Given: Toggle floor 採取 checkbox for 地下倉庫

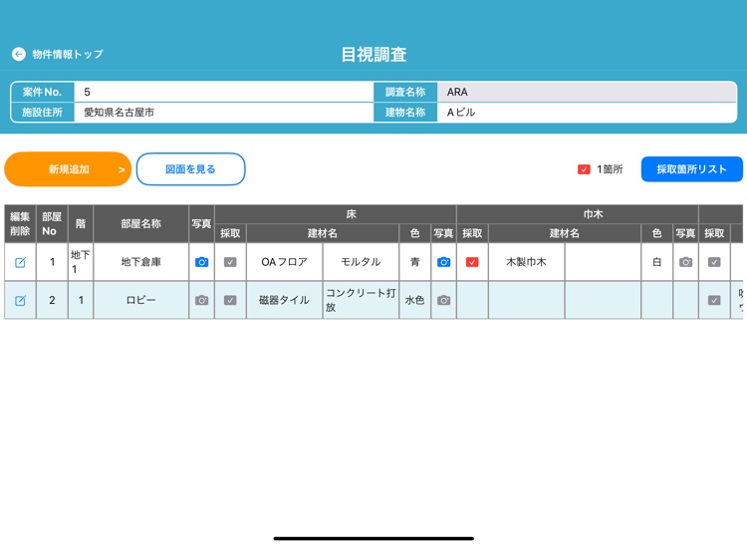Looking at the screenshot, I should click(230, 262).
